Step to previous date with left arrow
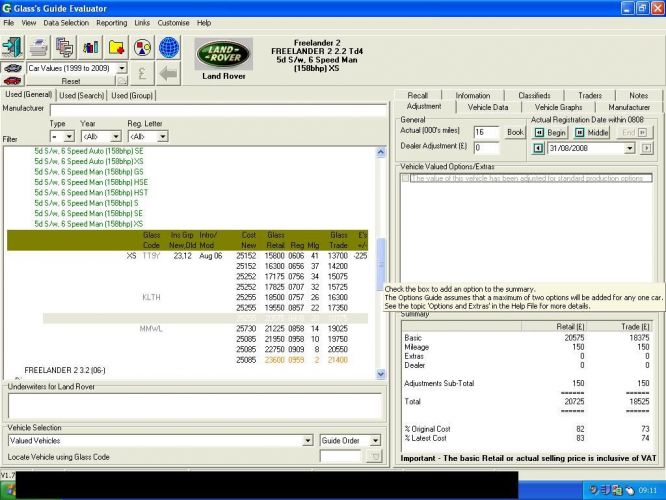Viewport: 666px width, 500px height. (x=538, y=148)
